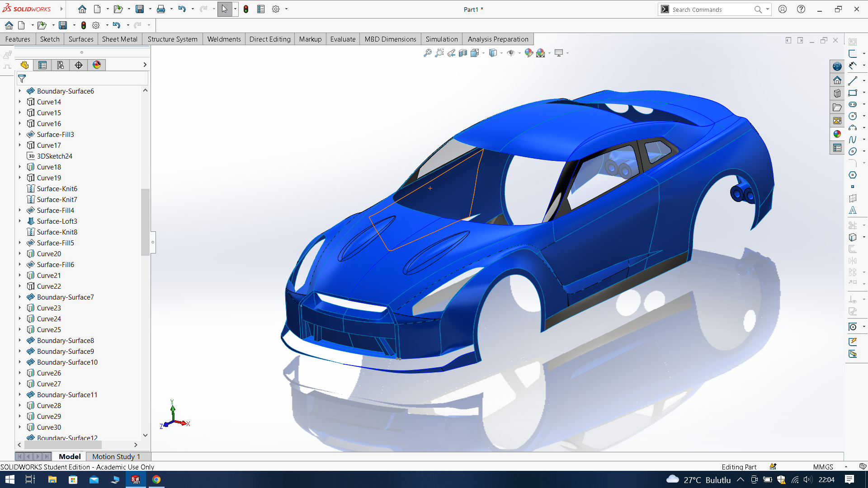868x488 pixels.
Task: Open the DisplayManager tab in the panel
Action: click(x=97, y=65)
